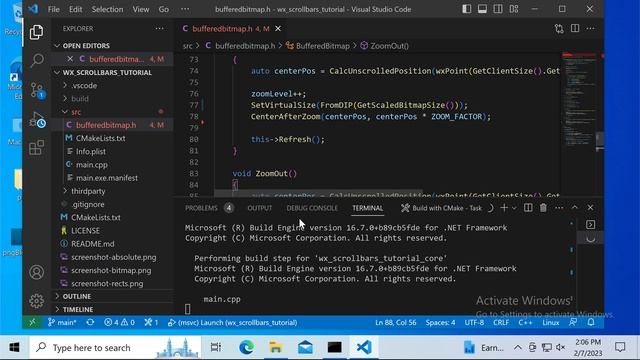Image resolution: width=640 pixels, height=360 pixels.
Task: Change CRLF end of line sequence
Action: click(x=501, y=322)
